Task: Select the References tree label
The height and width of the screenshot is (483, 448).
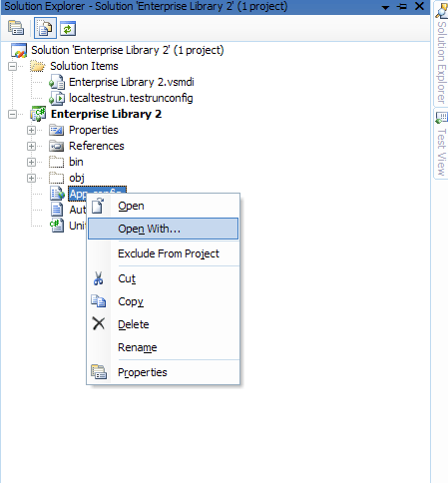Action: tap(97, 146)
